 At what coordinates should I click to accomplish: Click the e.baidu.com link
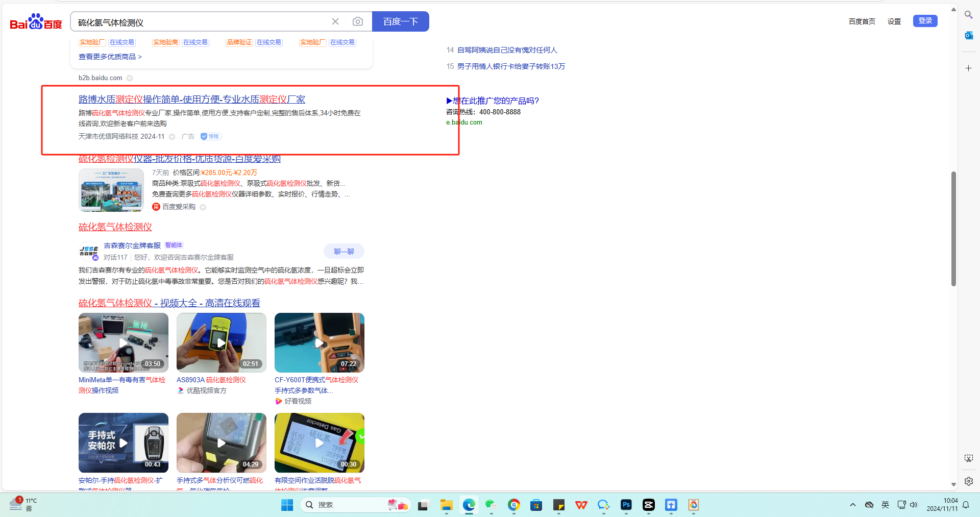pos(464,122)
